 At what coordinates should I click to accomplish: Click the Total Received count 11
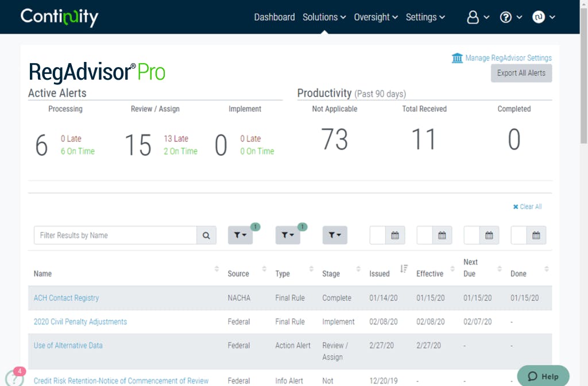pos(424,139)
